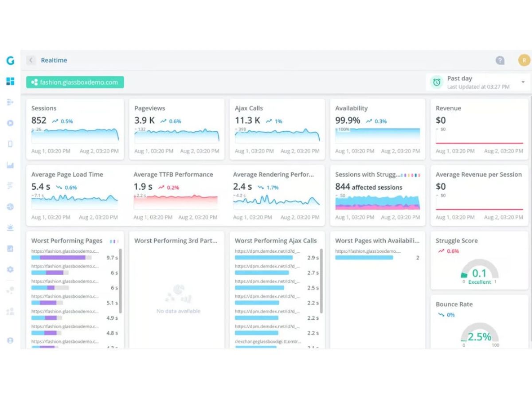This screenshot has width=532, height=399.
Task: Open the help question mark icon
Action: pyautogui.click(x=500, y=60)
